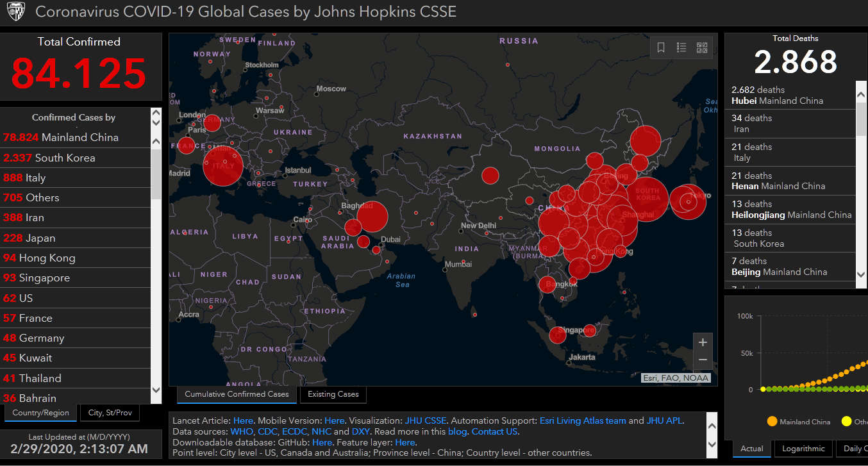868x466 pixels.
Task: Select South Korea 13 deaths entry
Action: 790,238
